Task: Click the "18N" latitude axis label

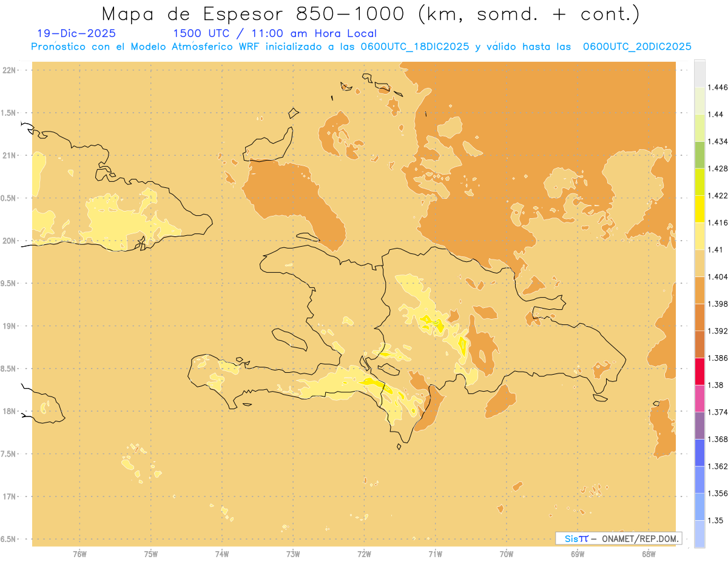Action: (x=10, y=411)
